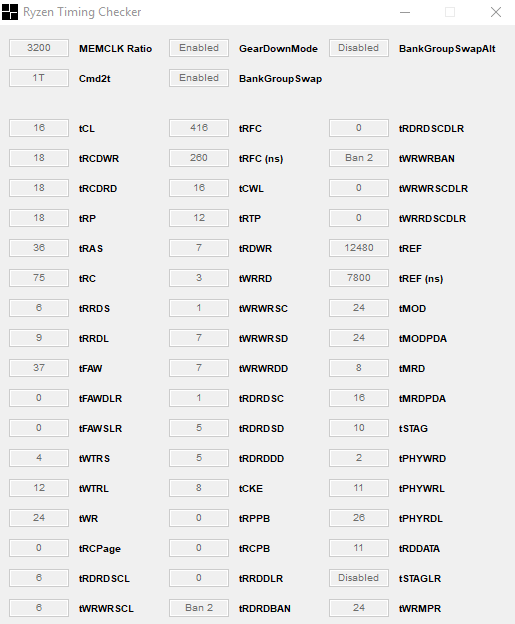
Task: Click the BankGroupSwap Enabled field
Action: (199, 78)
